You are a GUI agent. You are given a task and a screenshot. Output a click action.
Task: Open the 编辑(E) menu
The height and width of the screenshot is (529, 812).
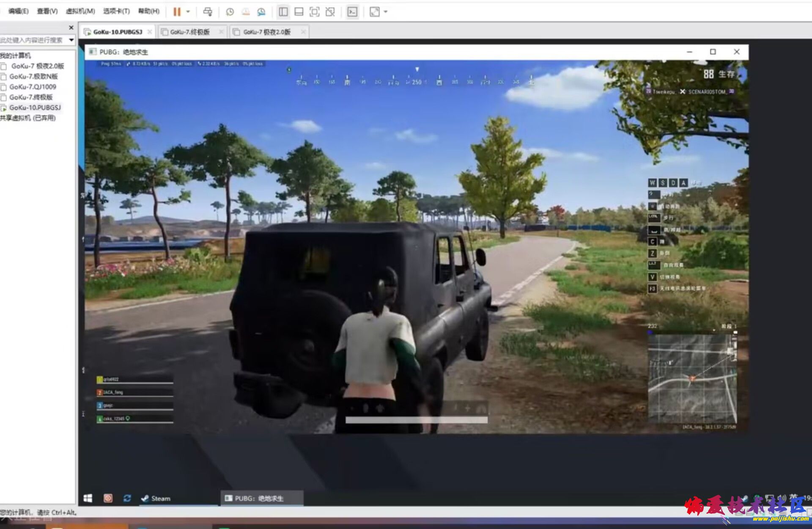(18, 11)
